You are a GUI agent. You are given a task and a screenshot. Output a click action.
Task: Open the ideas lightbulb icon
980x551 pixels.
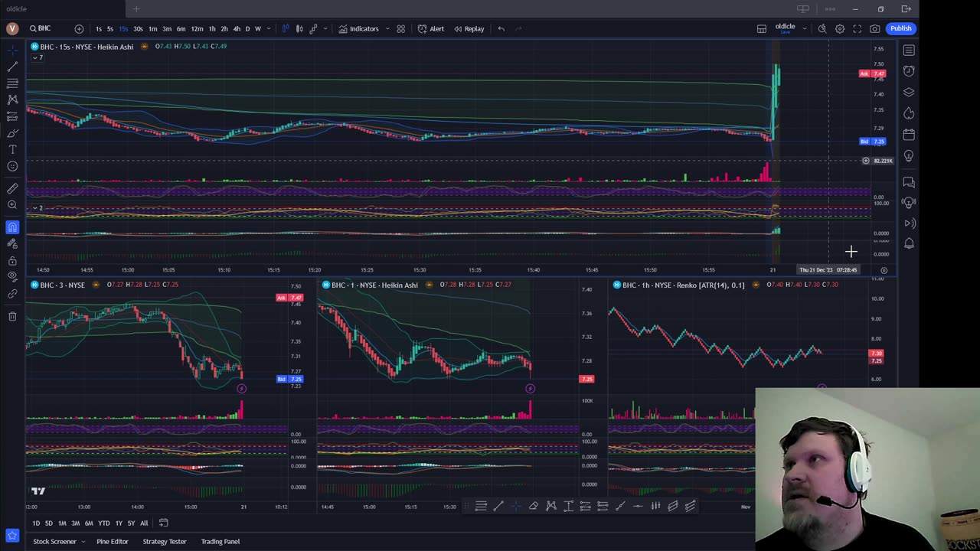click(909, 155)
